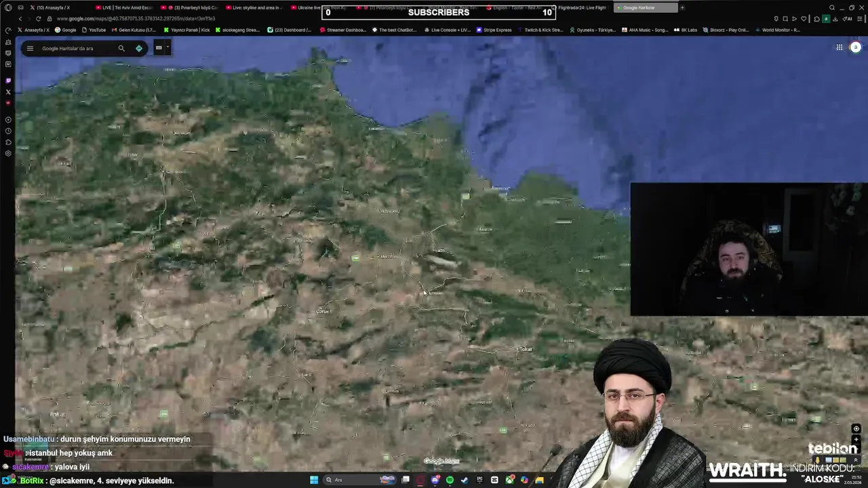
Task: Open the browser easy setup menu icon
Action: (860, 18)
